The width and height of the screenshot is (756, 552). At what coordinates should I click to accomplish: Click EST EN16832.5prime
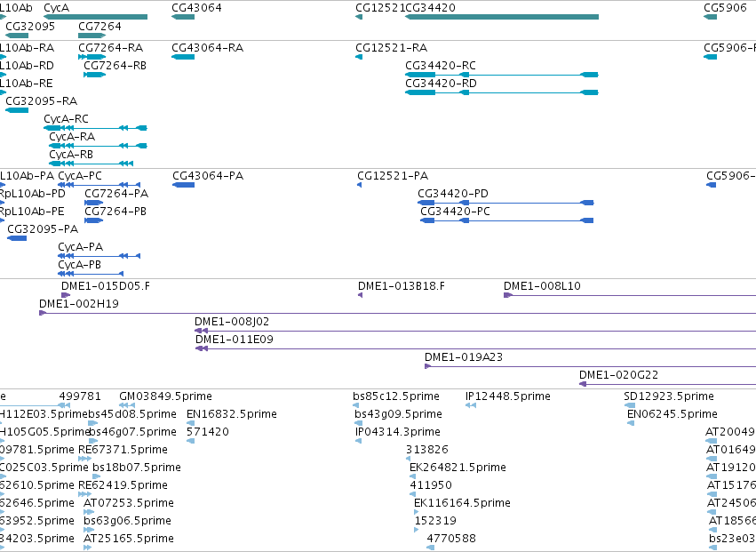pos(232,415)
